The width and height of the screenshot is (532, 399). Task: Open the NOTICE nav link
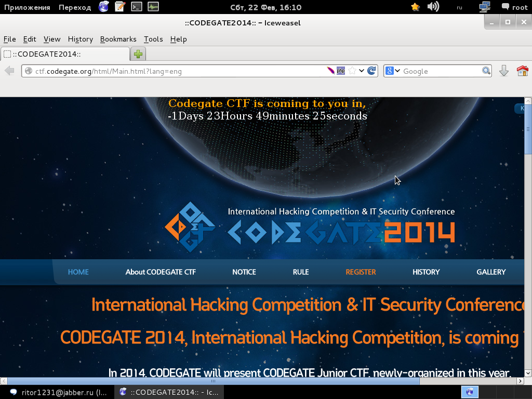244,272
